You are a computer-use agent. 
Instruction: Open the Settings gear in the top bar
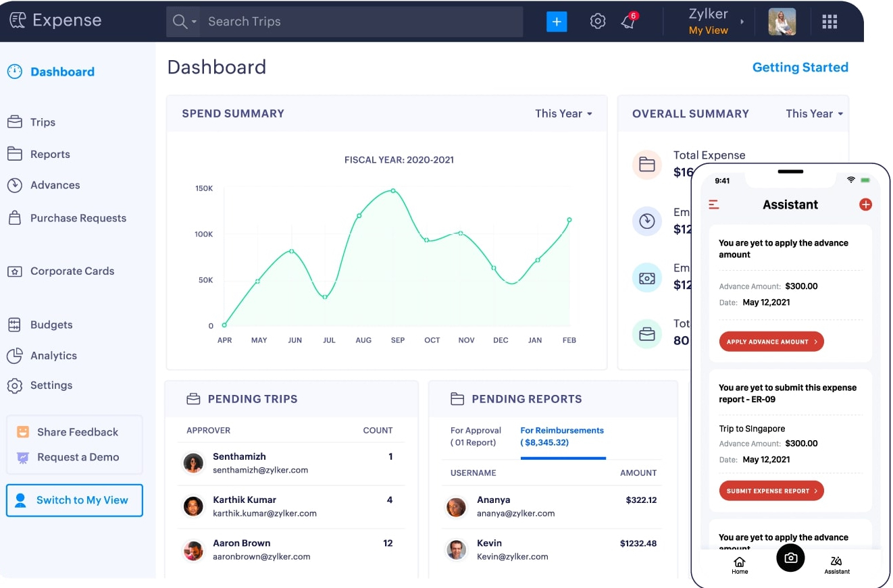click(597, 21)
